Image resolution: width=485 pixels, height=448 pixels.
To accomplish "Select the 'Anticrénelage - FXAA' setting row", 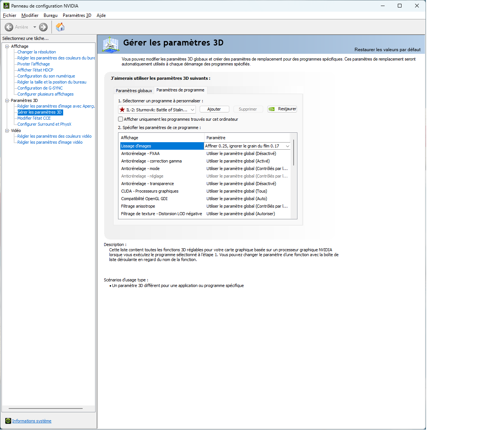I will pos(205,153).
